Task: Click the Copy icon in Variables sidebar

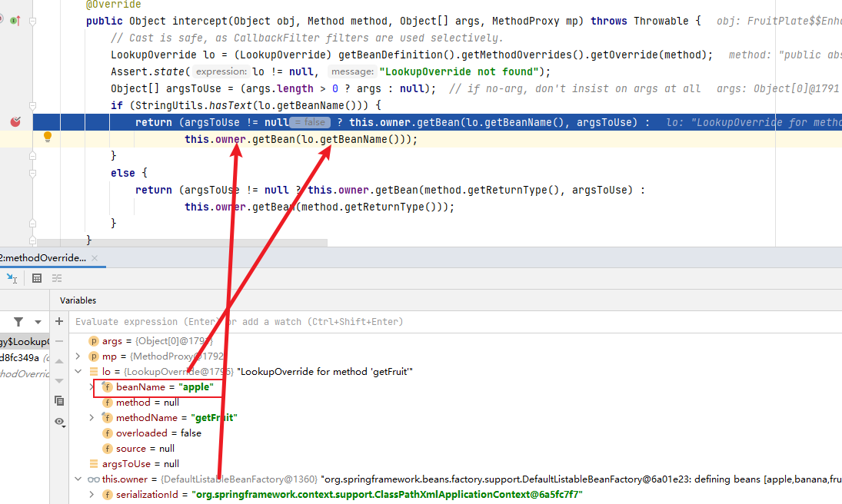Action: [59, 400]
